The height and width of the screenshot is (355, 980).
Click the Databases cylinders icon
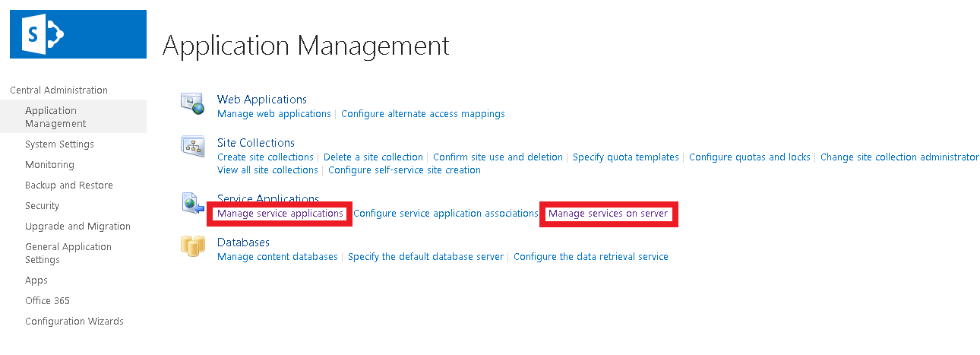click(x=191, y=246)
